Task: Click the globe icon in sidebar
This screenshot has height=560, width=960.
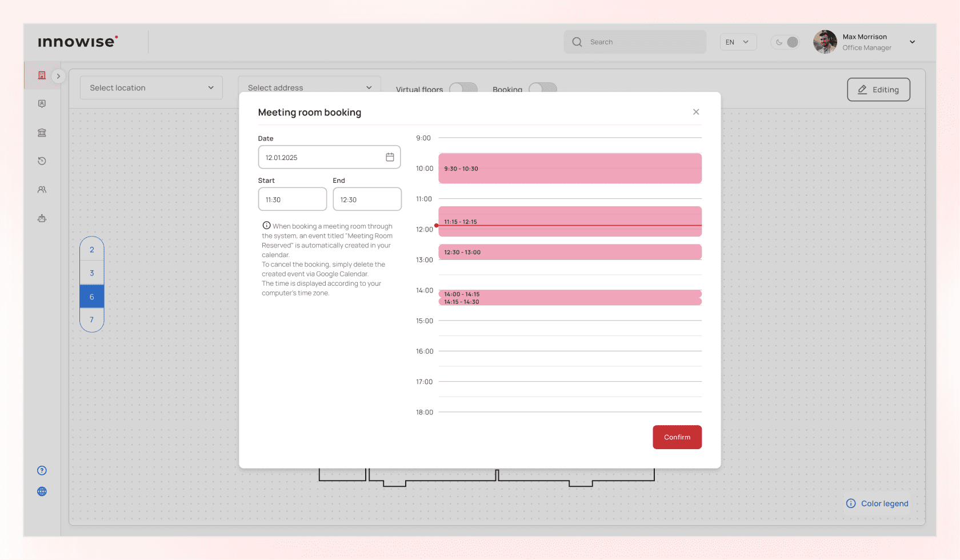Action: pyautogui.click(x=42, y=491)
